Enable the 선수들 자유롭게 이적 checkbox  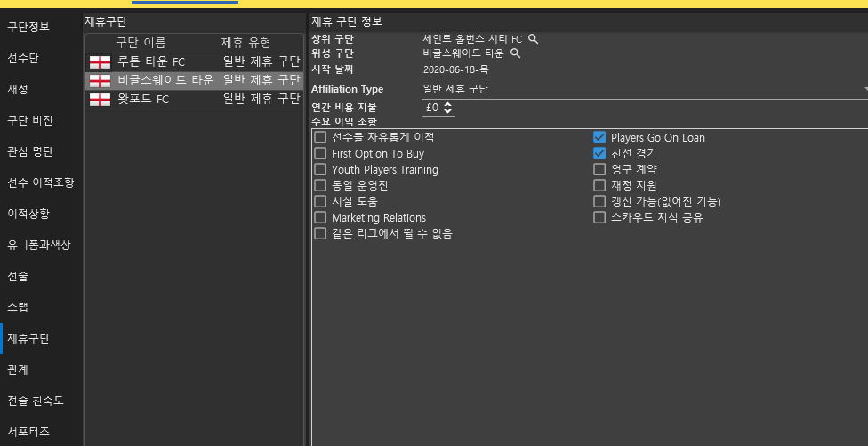[x=320, y=137]
